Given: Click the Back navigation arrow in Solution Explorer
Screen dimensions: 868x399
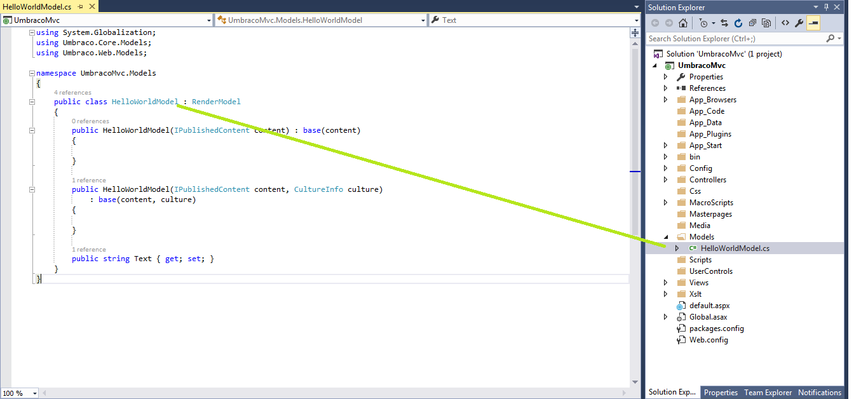Looking at the screenshot, I should point(655,23).
